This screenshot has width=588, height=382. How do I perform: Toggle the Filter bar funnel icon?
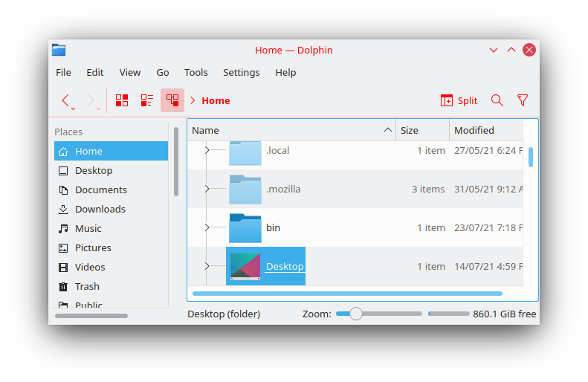point(523,100)
